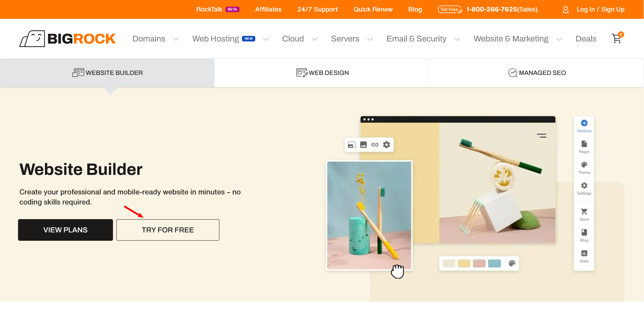Open the Website & Marketing menu
Image resolution: width=644 pixels, height=316 pixels.
(511, 39)
